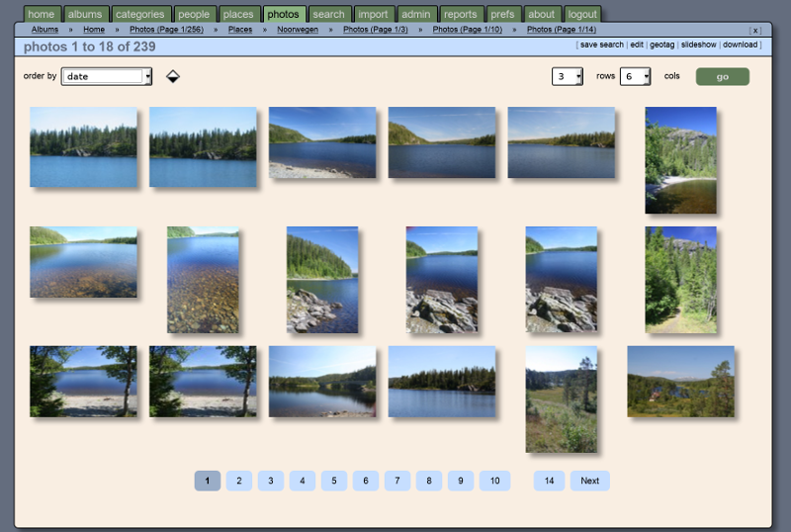
Task: Open third bottom-row thumbnail with lake reflection
Action: (322, 382)
